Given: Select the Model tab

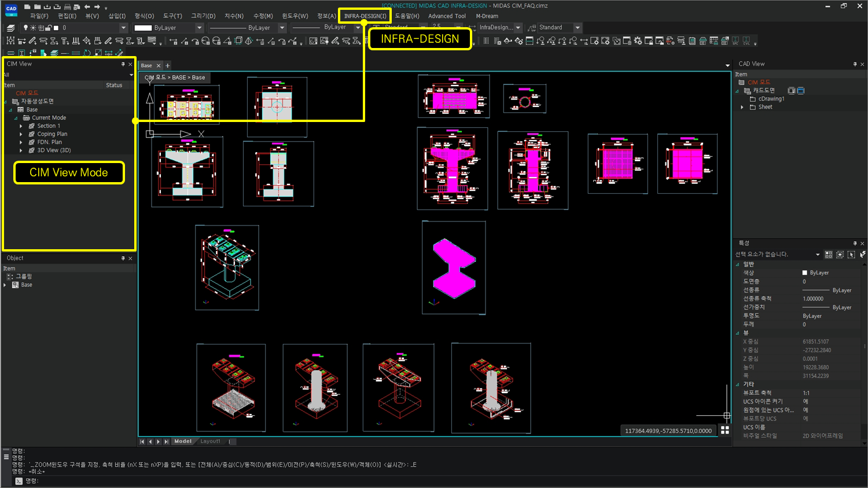Looking at the screenshot, I should tap(183, 441).
